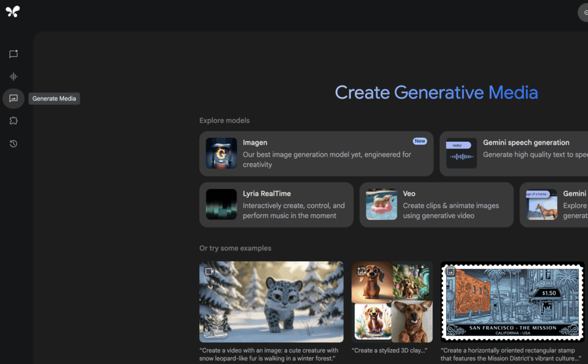Select the "Veo" model title
The image size is (588, 364).
coord(409,193)
